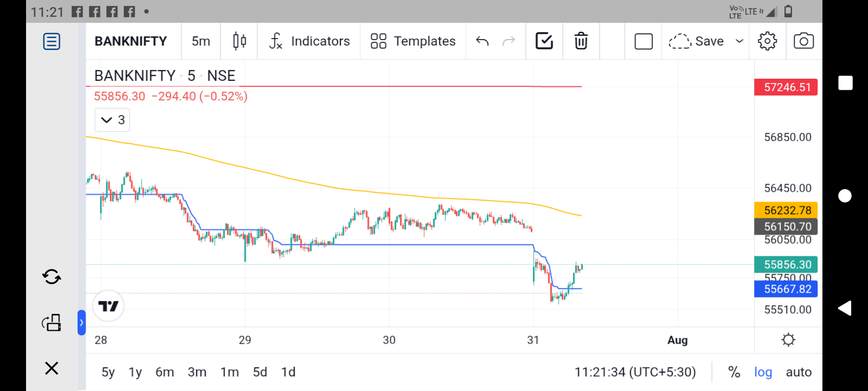Viewport: 868px width, 391px height.
Task: Click the 31 date on time axis
Action: pos(533,340)
